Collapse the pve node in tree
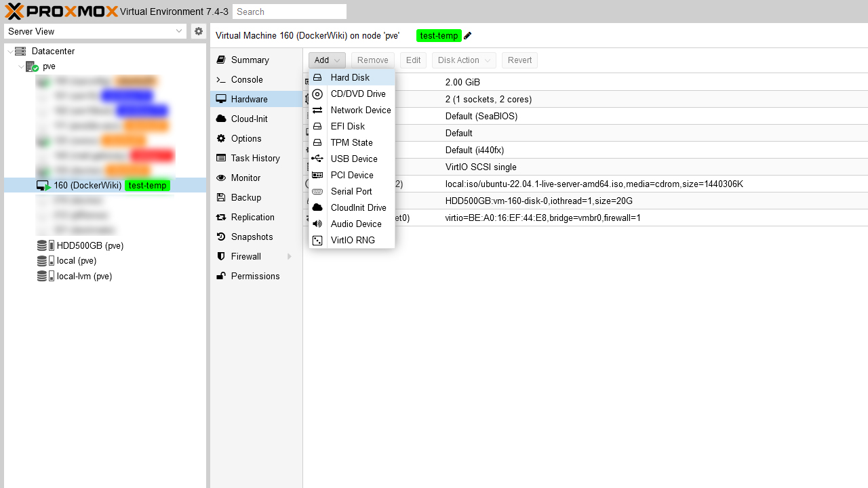This screenshot has height=488, width=868. tap(22, 66)
